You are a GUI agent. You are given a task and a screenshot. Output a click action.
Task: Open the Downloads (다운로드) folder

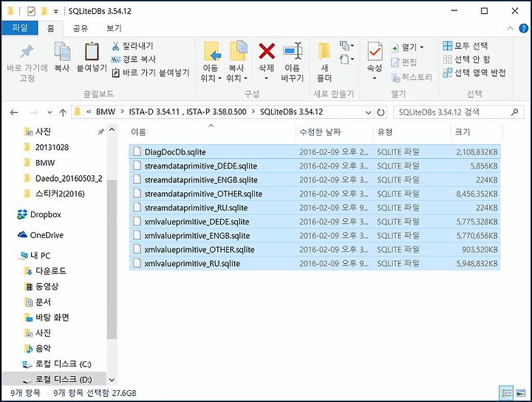(x=45, y=271)
